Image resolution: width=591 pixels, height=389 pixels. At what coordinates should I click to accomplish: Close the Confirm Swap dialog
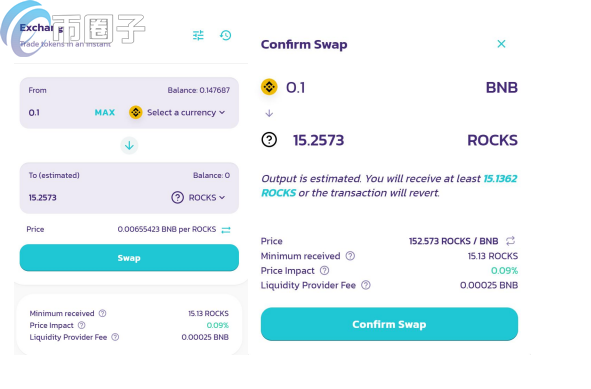tap(501, 44)
